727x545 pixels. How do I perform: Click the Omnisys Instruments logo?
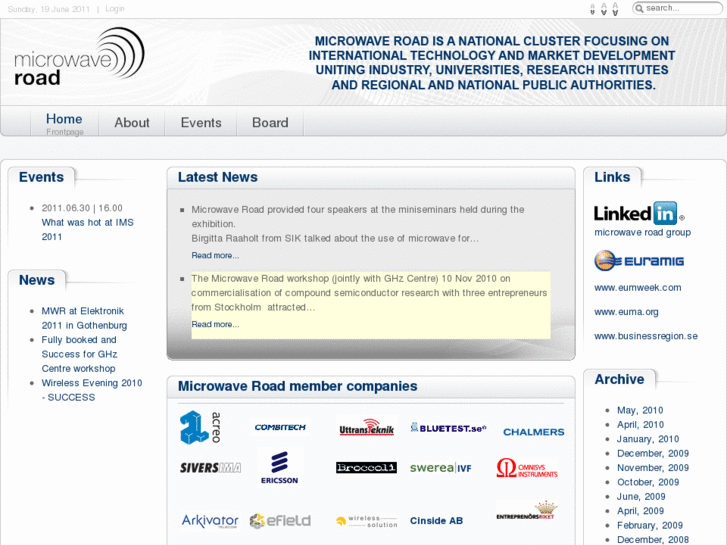point(526,468)
